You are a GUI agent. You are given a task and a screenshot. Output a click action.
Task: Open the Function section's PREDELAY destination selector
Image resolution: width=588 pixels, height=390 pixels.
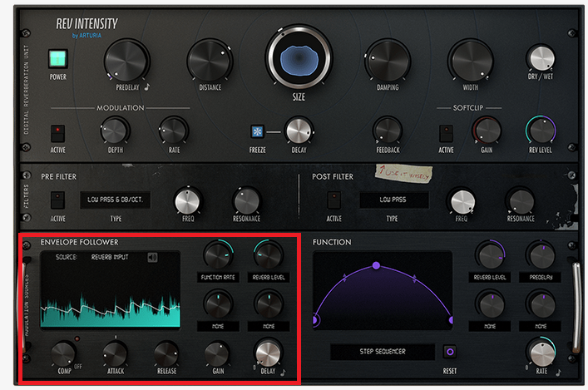pyautogui.click(x=541, y=278)
